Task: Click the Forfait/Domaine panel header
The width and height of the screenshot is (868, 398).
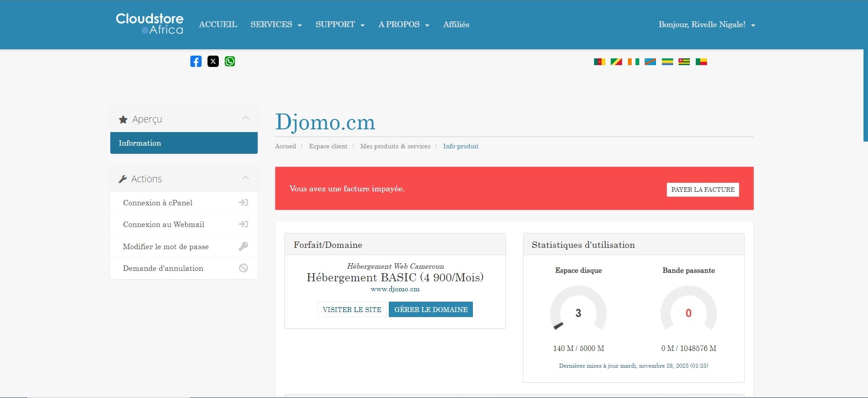Action: pyautogui.click(x=395, y=245)
